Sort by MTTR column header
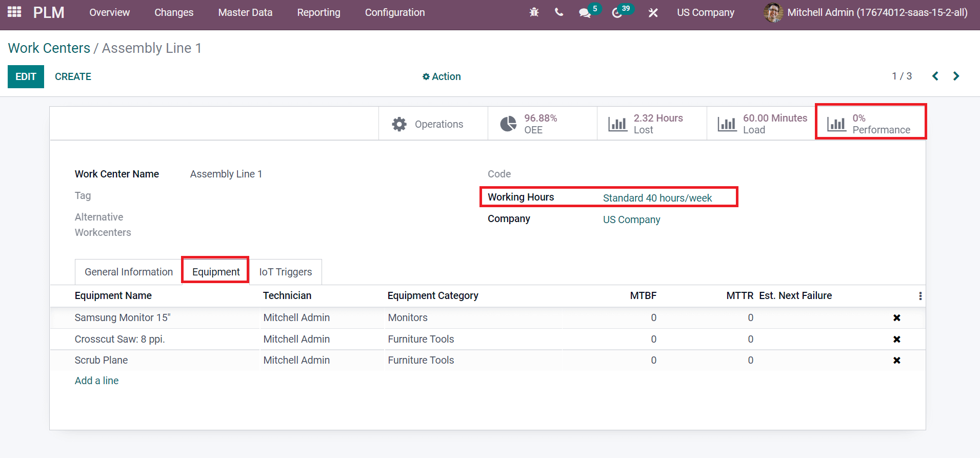The height and width of the screenshot is (458, 980). tap(739, 295)
